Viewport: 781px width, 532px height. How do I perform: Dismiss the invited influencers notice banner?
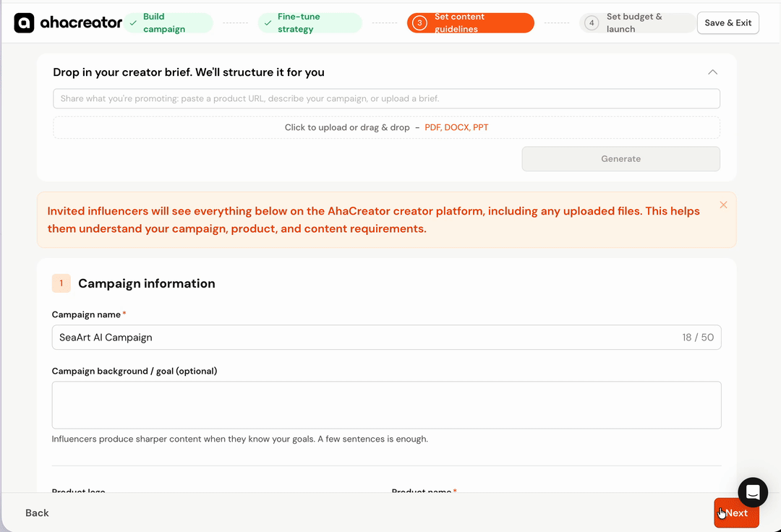point(723,205)
